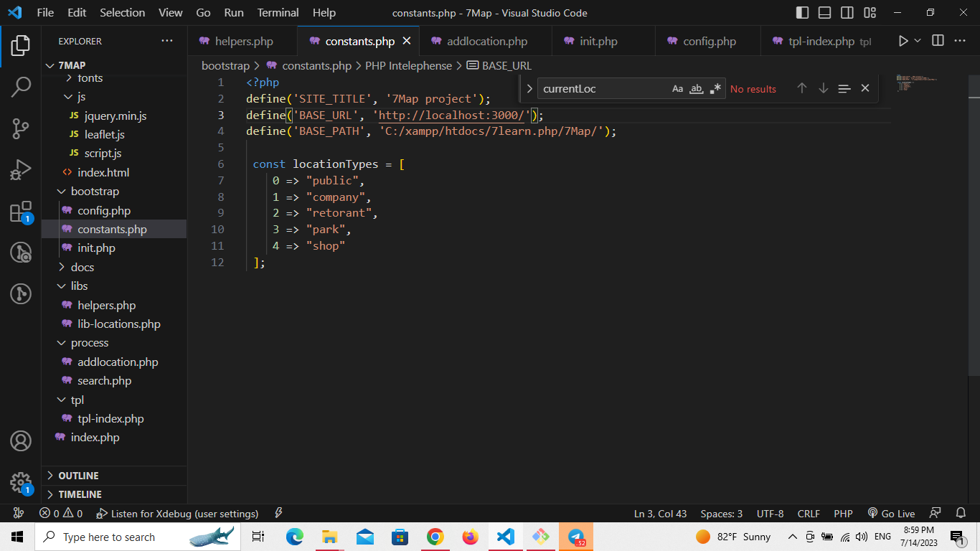Open customize layout icon

pos(870,13)
